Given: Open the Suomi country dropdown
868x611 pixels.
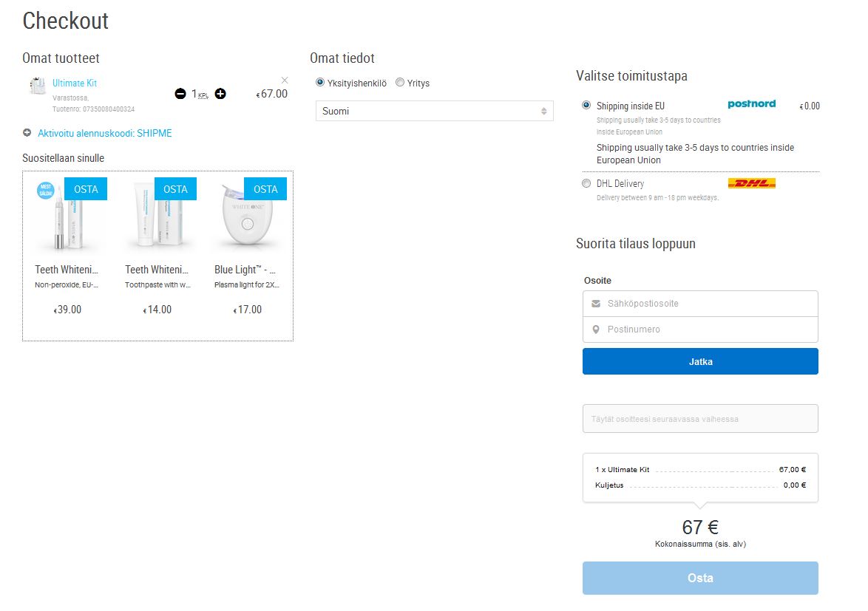Looking at the screenshot, I should pos(434,111).
